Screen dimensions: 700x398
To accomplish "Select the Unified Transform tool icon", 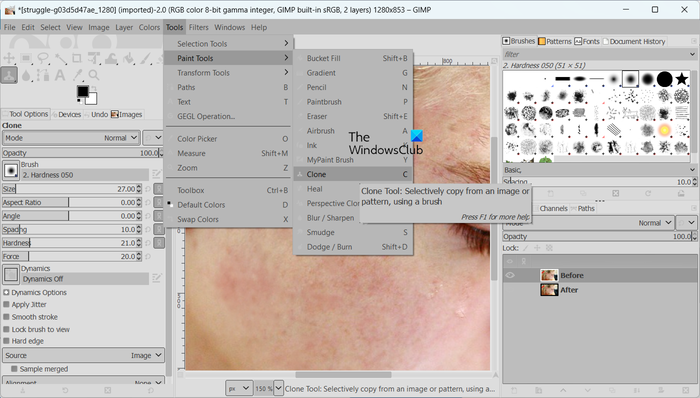I will click(x=94, y=58).
